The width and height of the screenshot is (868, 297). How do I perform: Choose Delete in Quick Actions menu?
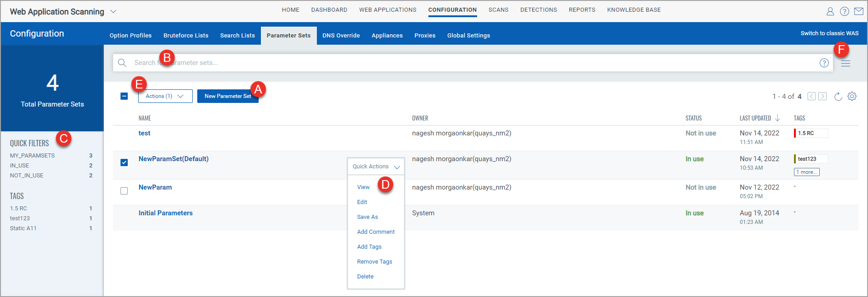tap(365, 277)
